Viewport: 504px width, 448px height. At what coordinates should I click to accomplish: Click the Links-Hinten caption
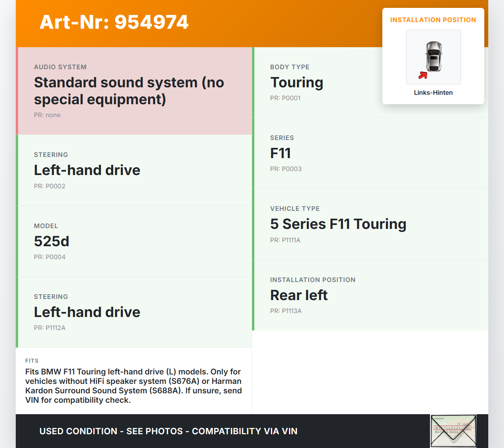[x=433, y=93]
